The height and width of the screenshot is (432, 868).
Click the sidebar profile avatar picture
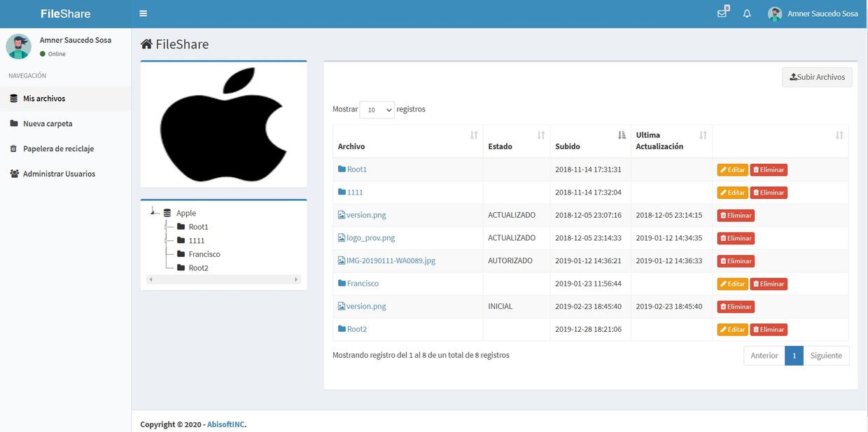(x=19, y=46)
